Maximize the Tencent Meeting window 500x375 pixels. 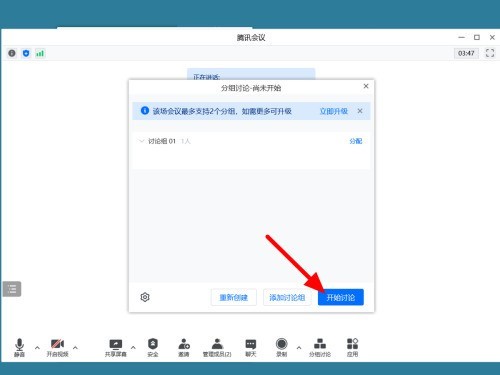point(477,37)
